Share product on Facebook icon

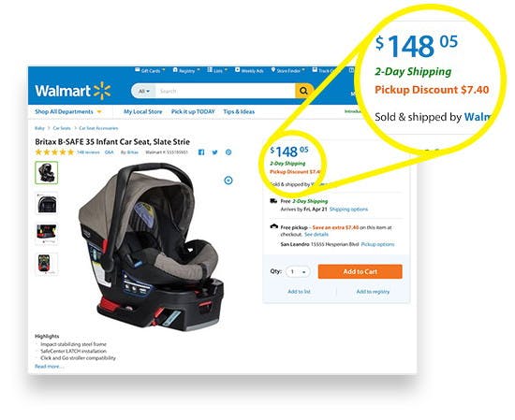coord(201,152)
